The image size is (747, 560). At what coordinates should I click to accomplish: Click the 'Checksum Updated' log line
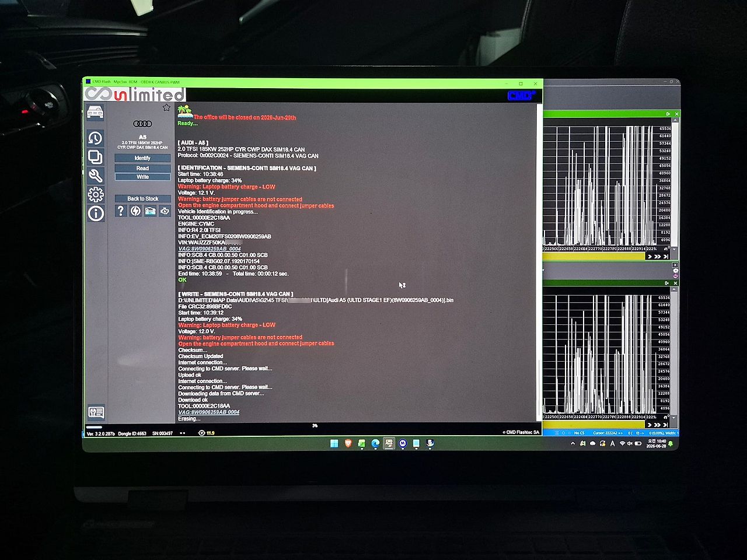[x=201, y=356]
